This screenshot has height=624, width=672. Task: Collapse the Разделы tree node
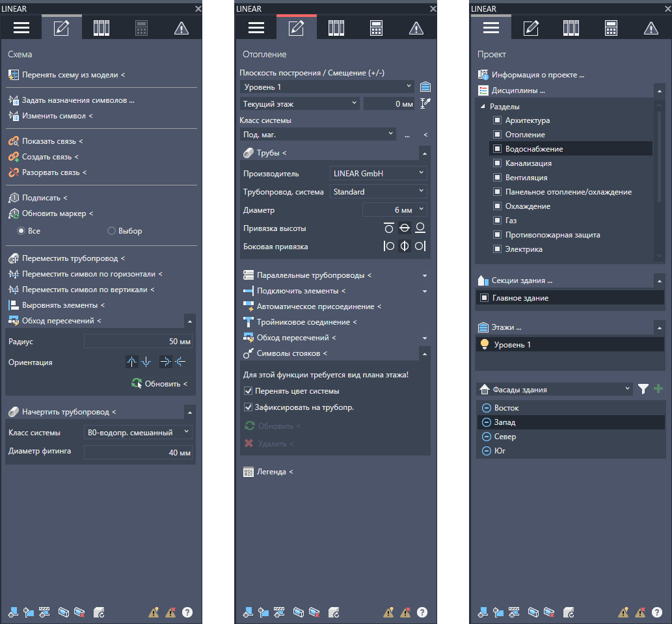[483, 107]
